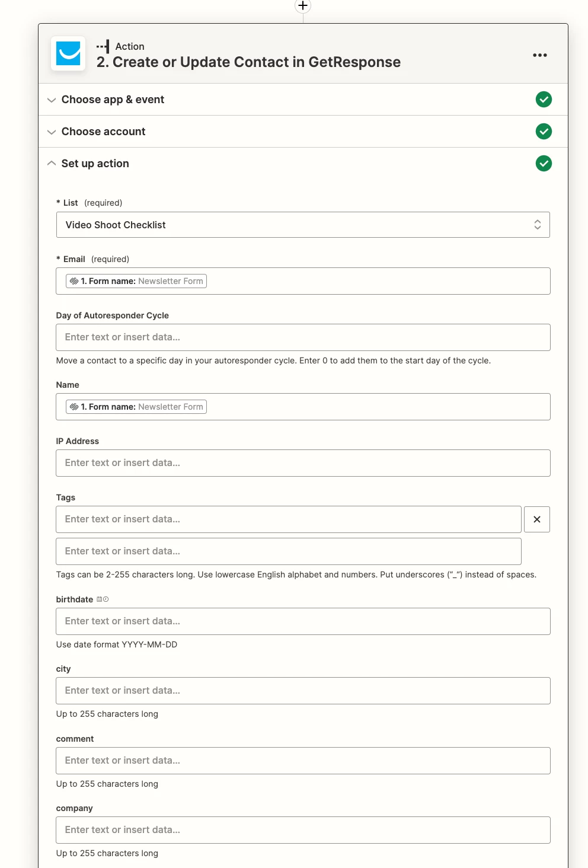Image resolution: width=588 pixels, height=868 pixels.
Task: Open the three-dot step options menu
Action: click(x=539, y=55)
